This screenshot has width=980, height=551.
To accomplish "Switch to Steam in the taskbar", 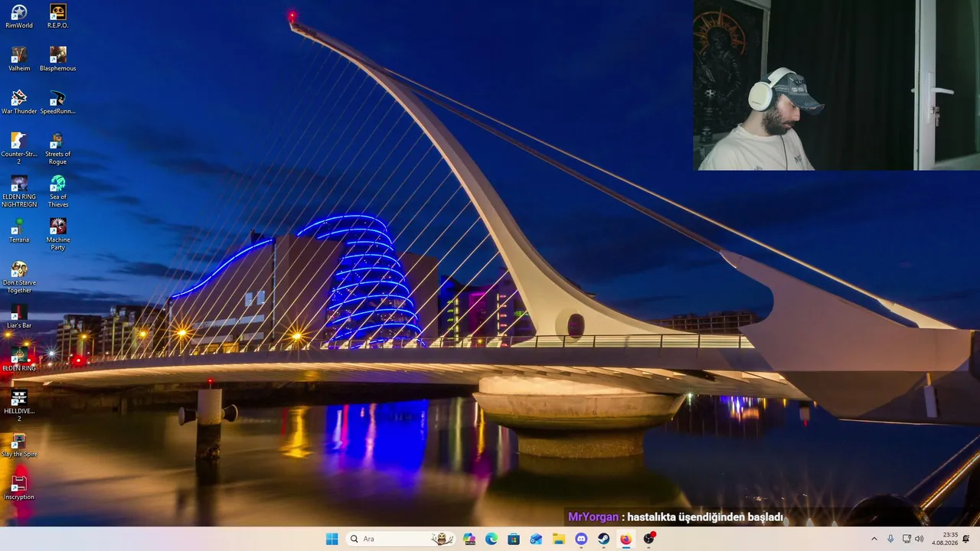I will pyautogui.click(x=603, y=539).
